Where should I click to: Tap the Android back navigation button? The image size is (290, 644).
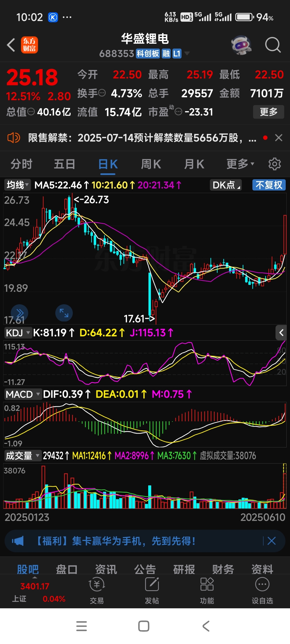click(x=206, y=626)
